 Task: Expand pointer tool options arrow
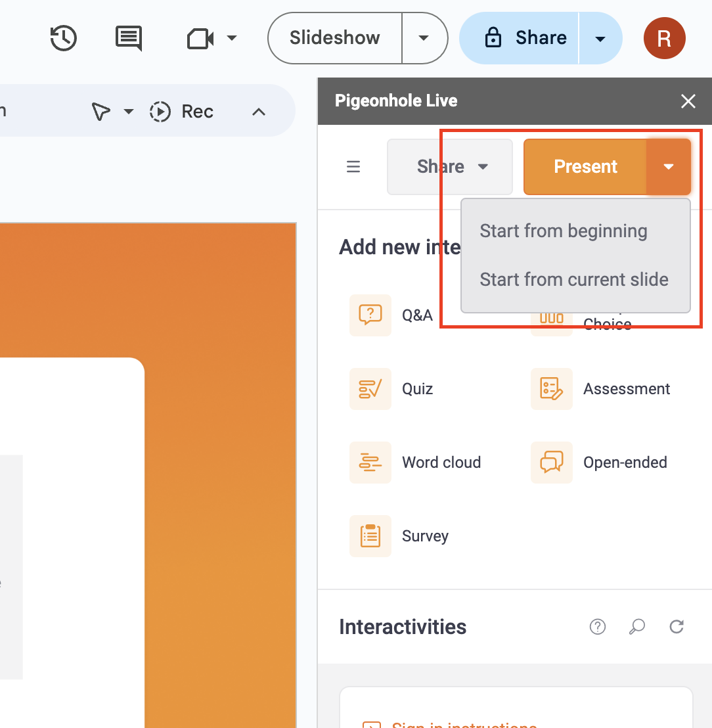tap(129, 112)
